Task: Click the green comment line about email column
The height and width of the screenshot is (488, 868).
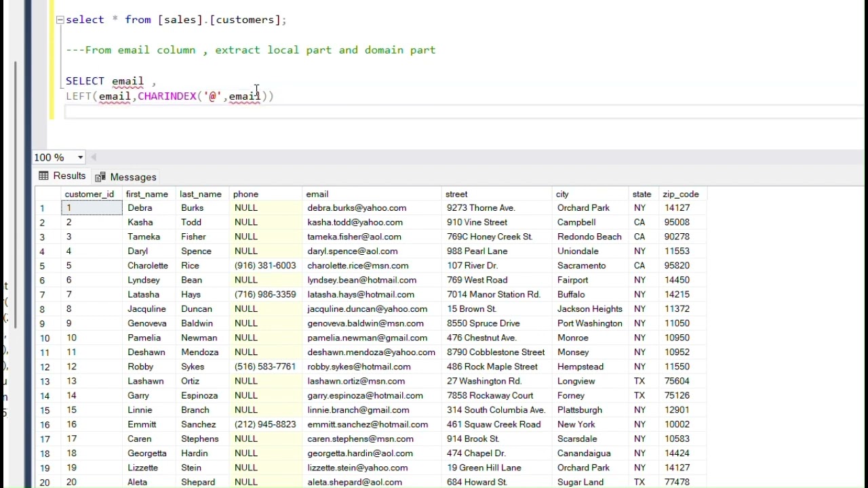Action: click(x=251, y=50)
